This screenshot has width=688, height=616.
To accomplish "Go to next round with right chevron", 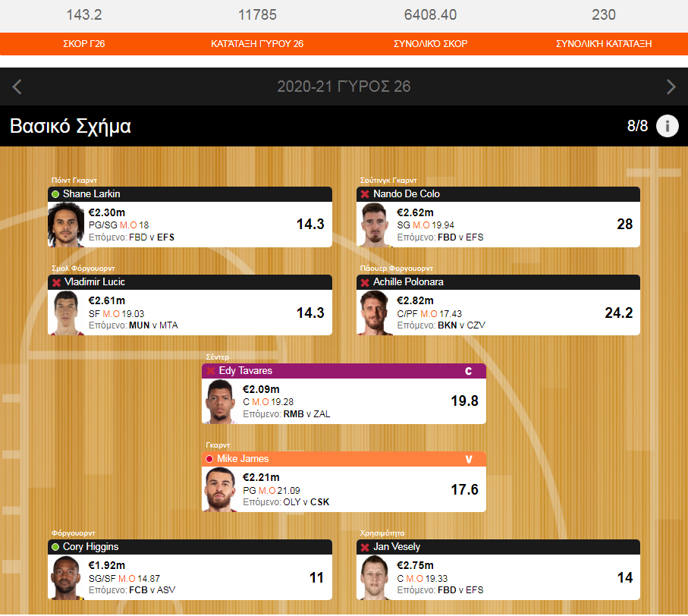I will (x=671, y=86).
